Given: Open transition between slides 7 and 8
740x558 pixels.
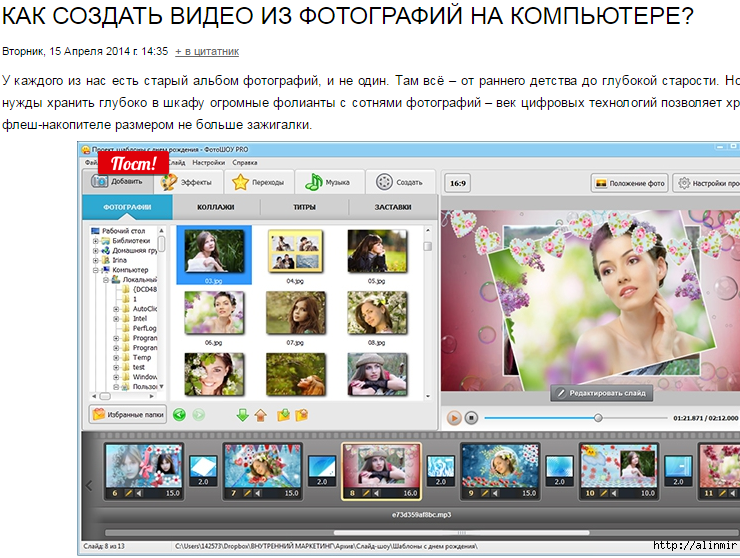Looking at the screenshot, I should point(322,471).
